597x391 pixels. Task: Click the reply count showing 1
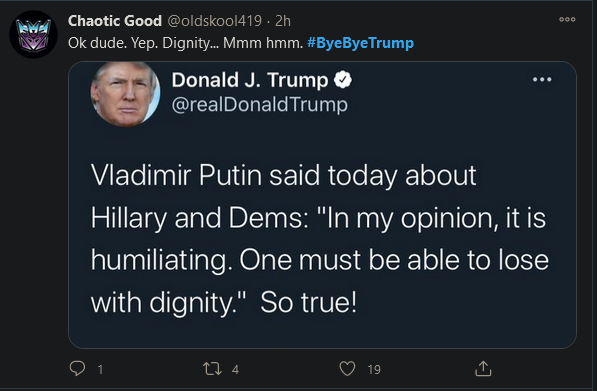point(100,370)
